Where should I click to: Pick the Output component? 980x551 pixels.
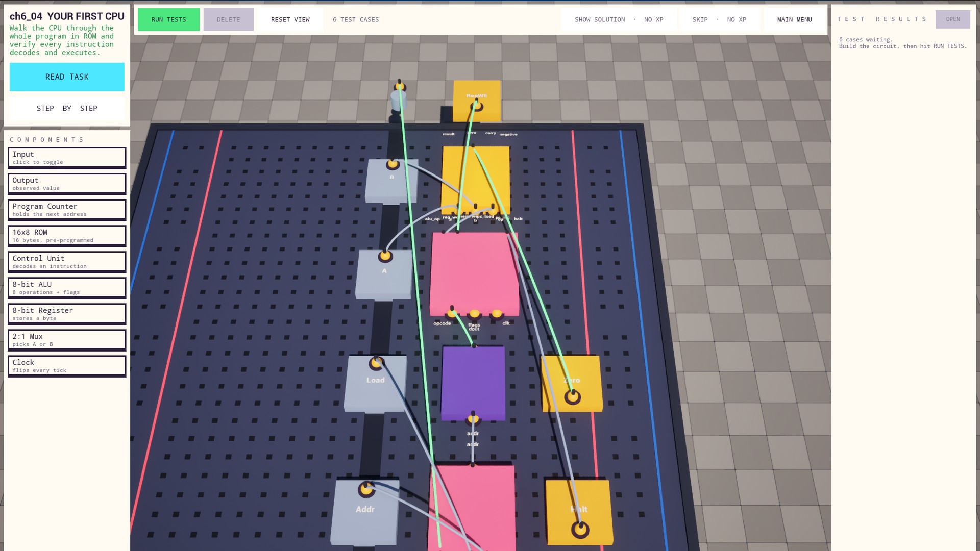(x=67, y=184)
